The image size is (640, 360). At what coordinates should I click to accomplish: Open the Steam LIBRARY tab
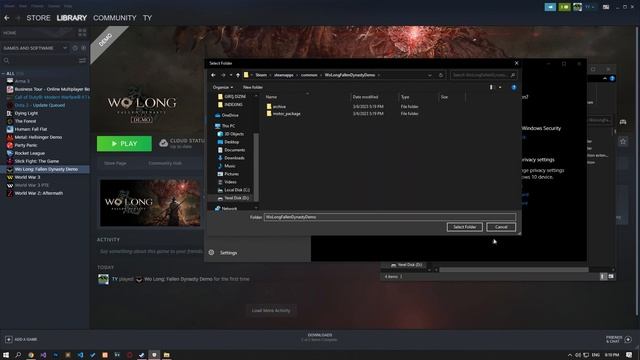click(72, 18)
